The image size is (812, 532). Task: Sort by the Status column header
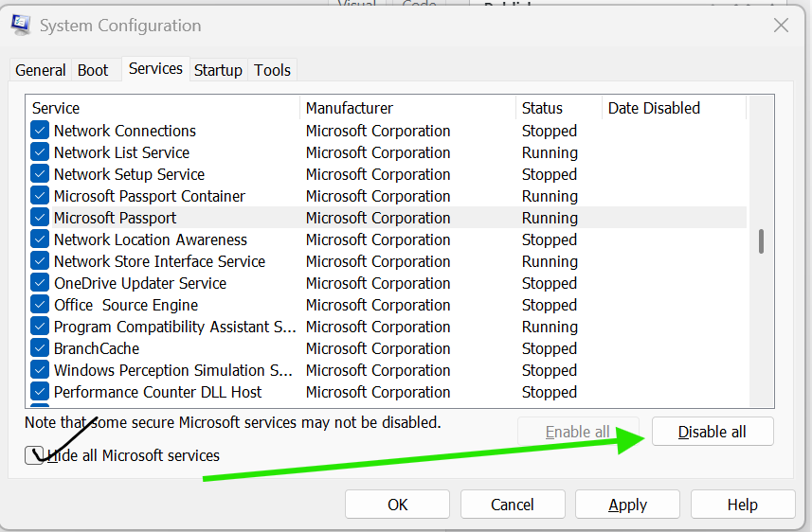559,108
